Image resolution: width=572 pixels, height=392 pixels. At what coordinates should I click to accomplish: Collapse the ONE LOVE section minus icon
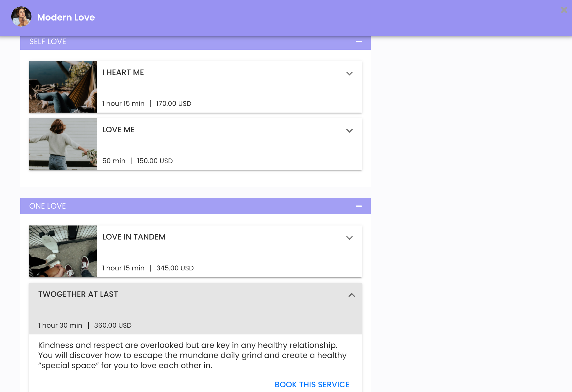pyautogui.click(x=359, y=206)
